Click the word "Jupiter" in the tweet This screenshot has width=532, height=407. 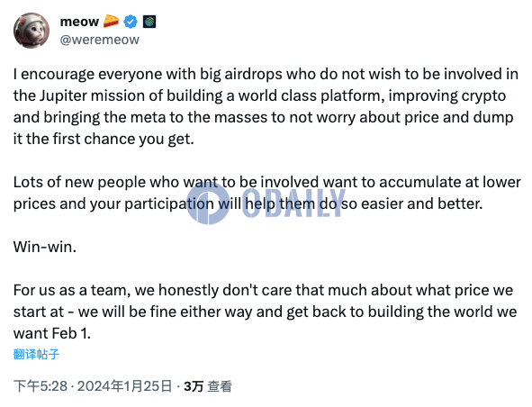point(63,96)
